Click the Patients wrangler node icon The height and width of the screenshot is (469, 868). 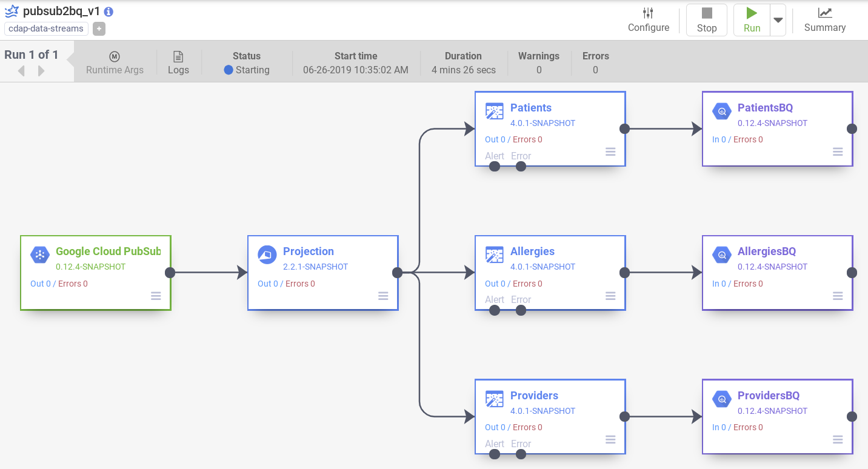tap(495, 111)
